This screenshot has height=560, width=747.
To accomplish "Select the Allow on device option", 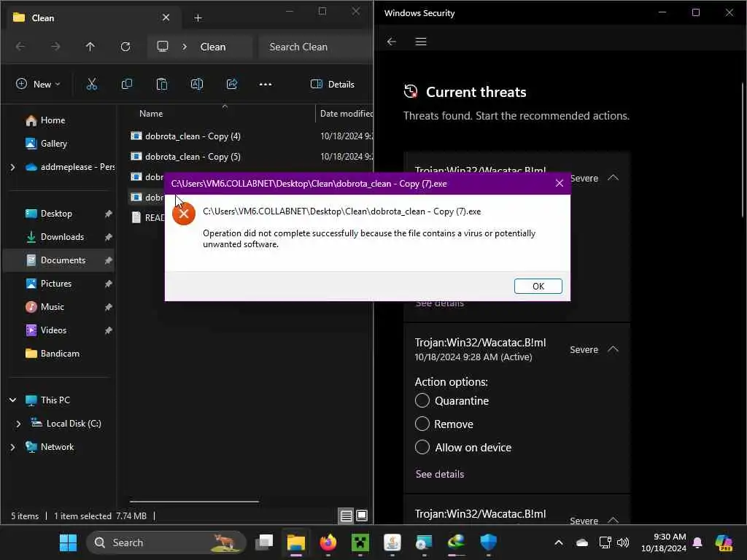I will click(x=422, y=447).
